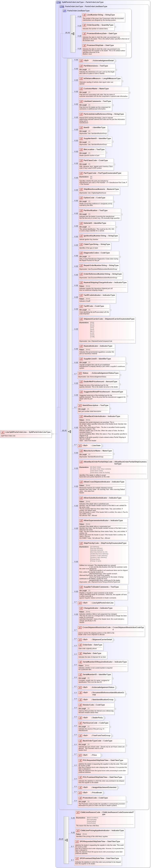
Task: Expand the LineSplitPartsOrderLine root element
Action: pos(52,434)
